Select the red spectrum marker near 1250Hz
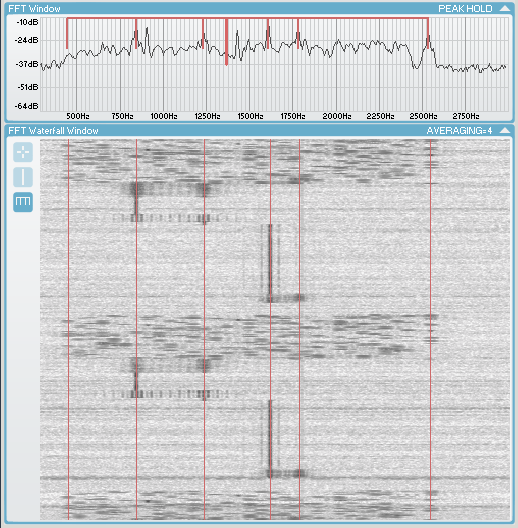The image size is (518, 528). [x=203, y=34]
